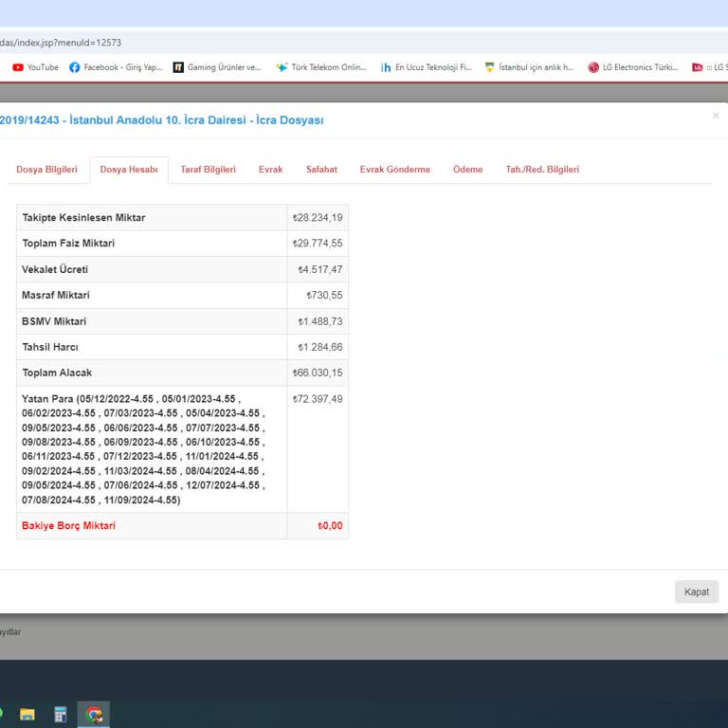Click the Chrome taskbar icon
The image size is (728, 728).
pos(94,714)
